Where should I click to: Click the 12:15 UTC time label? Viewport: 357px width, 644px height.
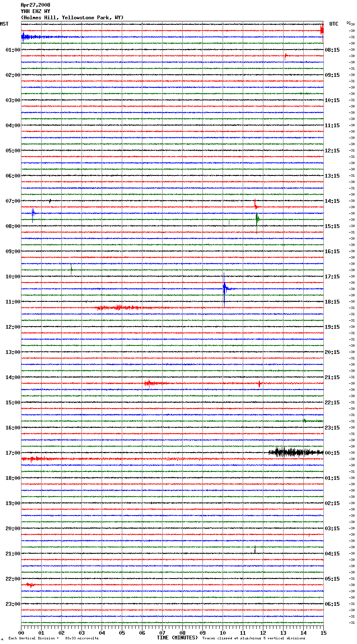tap(332, 151)
